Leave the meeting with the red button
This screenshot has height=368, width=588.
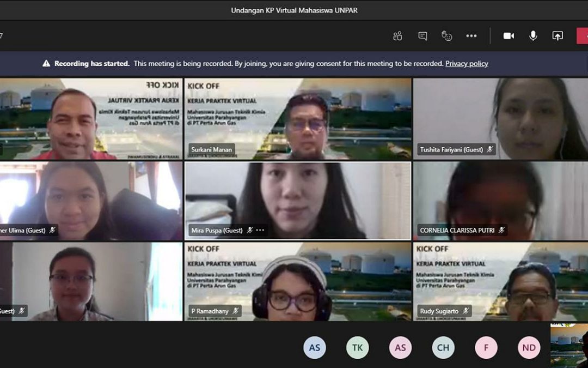(583, 35)
